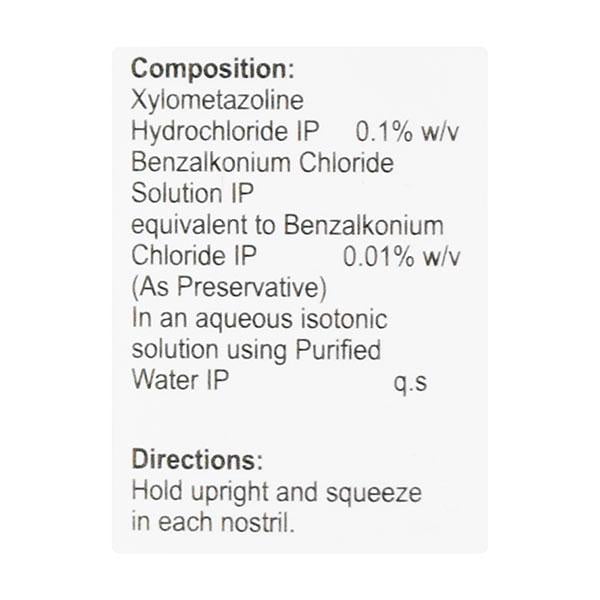The height and width of the screenshot is (600, 600).
Task: Click the word nostril
Action: 259,523
